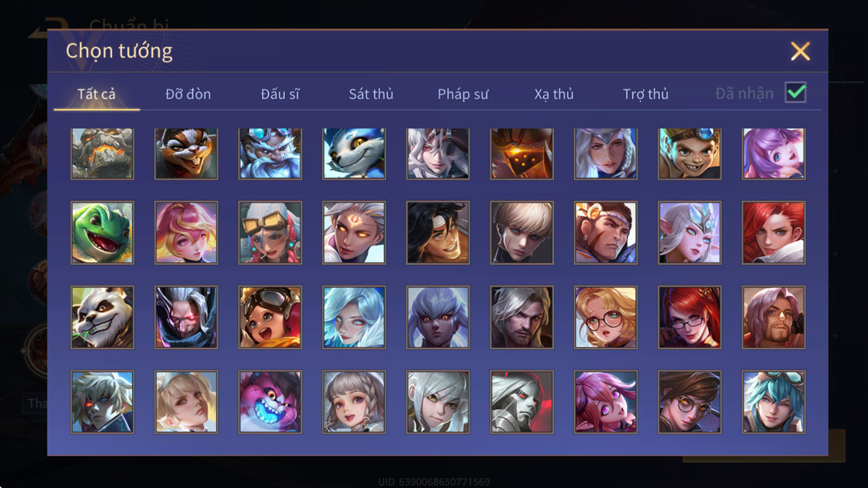Viewport: 868px width, 488px height.
Task: Untick the Đã nhận checkbox
Action: coord(795,93)
